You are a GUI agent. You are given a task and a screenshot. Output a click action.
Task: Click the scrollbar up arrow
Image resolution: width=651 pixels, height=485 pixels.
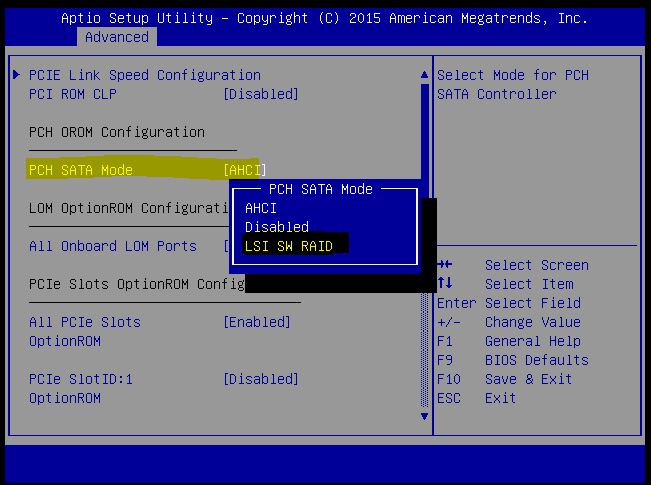(x=424, y=75)
